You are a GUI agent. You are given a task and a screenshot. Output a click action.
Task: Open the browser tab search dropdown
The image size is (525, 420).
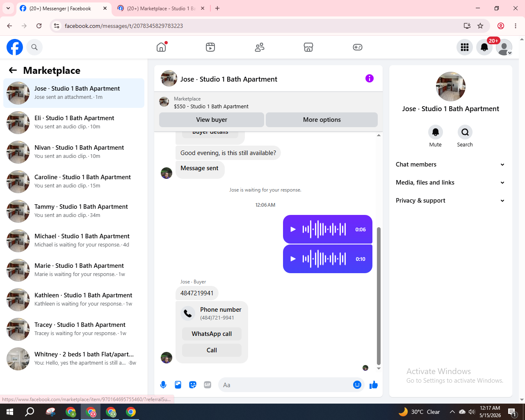coord(8,8)
